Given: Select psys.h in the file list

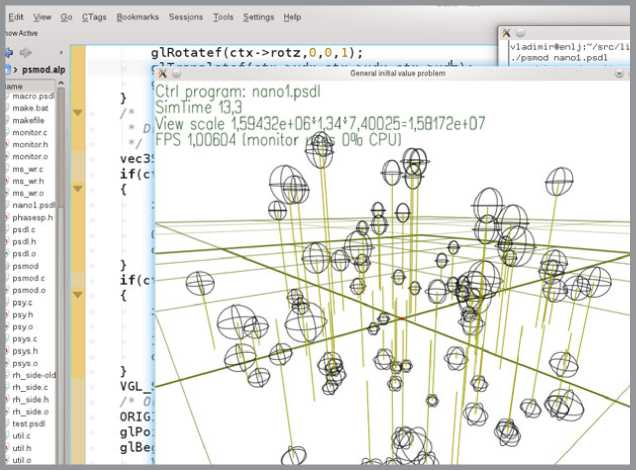Looking at the screenshot, I should [x=25, y=351].
